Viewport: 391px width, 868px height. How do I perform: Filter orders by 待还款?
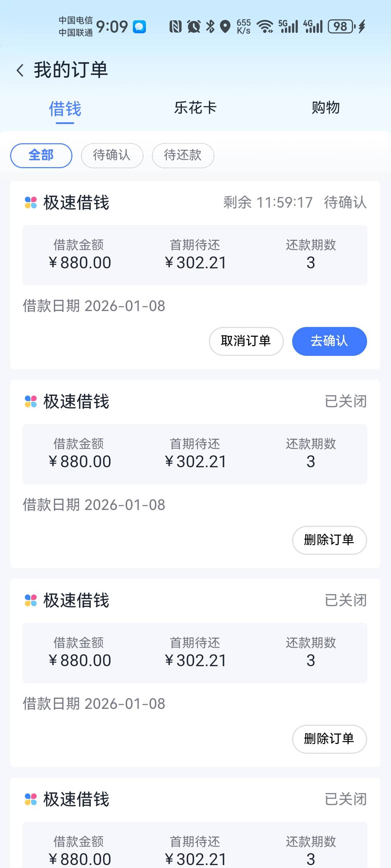coord(183,156)
